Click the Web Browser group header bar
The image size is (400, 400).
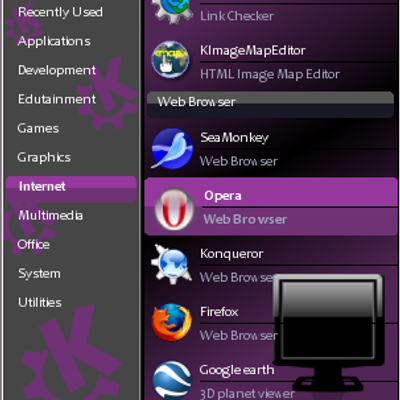270,105
